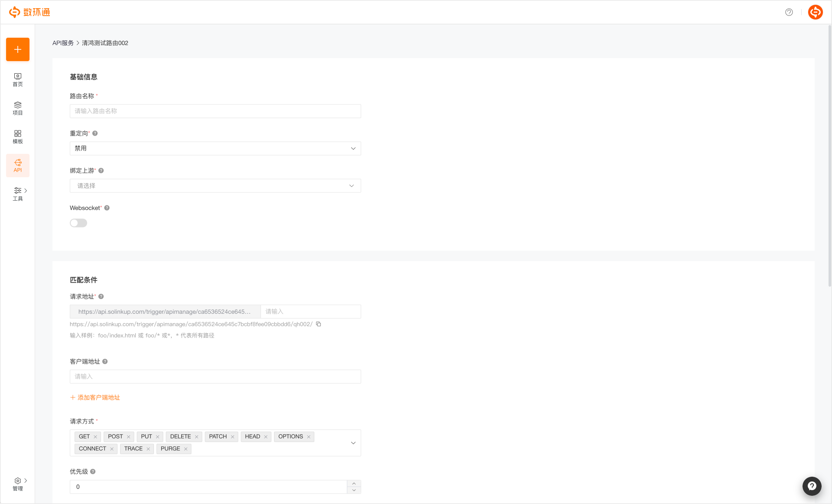The height and width of the screenshot is (504, 832).
Task: Click the 数环通 logo
Action: [x=29, y=12]
